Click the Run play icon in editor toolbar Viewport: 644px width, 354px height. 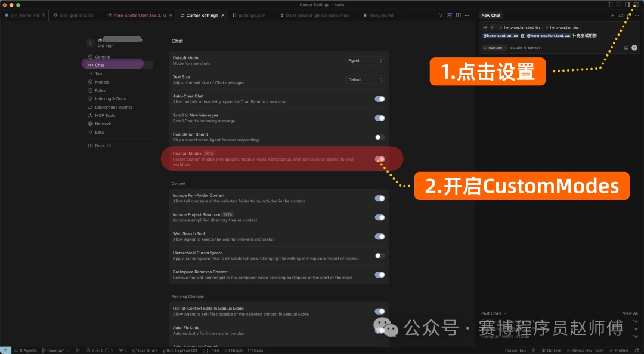click(440, 15)
